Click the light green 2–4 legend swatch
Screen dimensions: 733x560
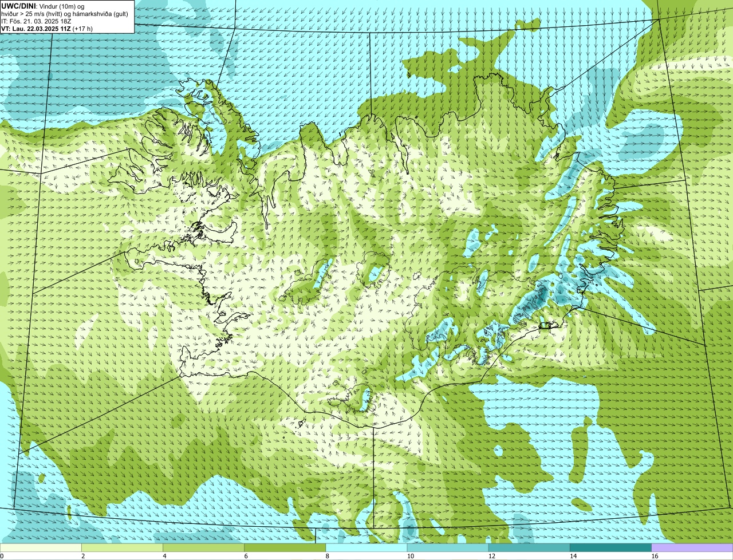122,548
